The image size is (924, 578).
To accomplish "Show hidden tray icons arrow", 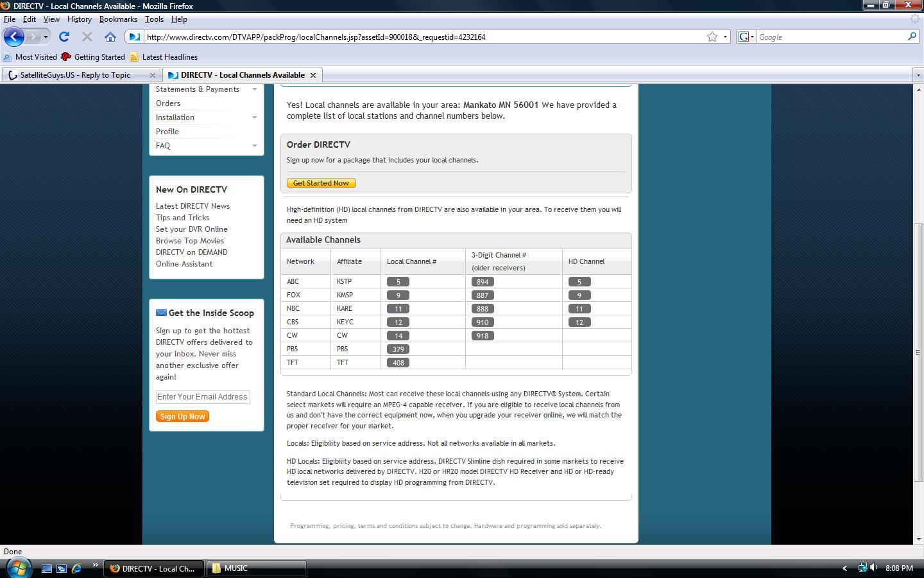I will [844, 568].
